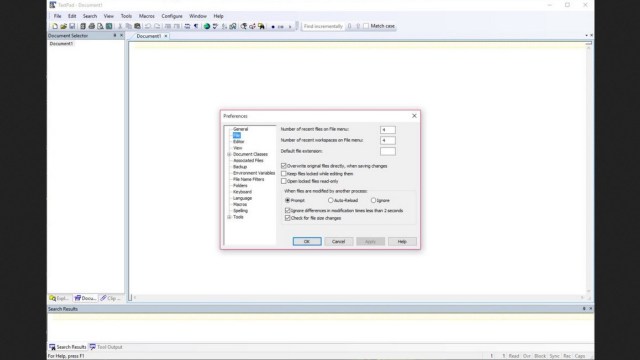Viewport: 640px width, 360px height.
Task: Click the Open file folder icon
Action: coord(63,26)
